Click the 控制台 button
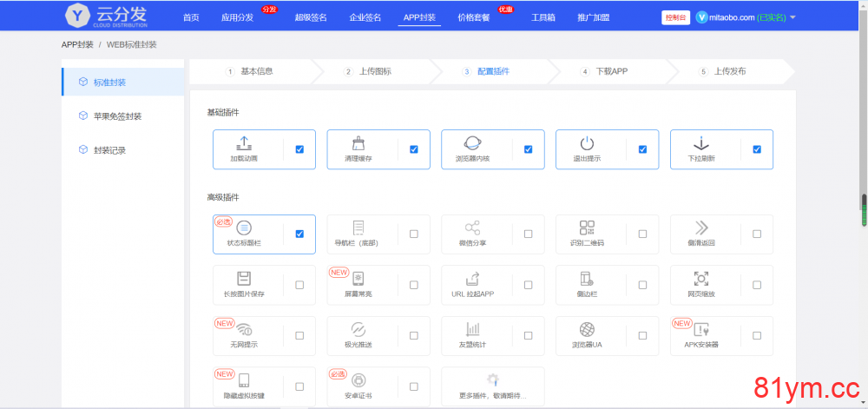Screen dimensions: 868x409 click(674, 17)
